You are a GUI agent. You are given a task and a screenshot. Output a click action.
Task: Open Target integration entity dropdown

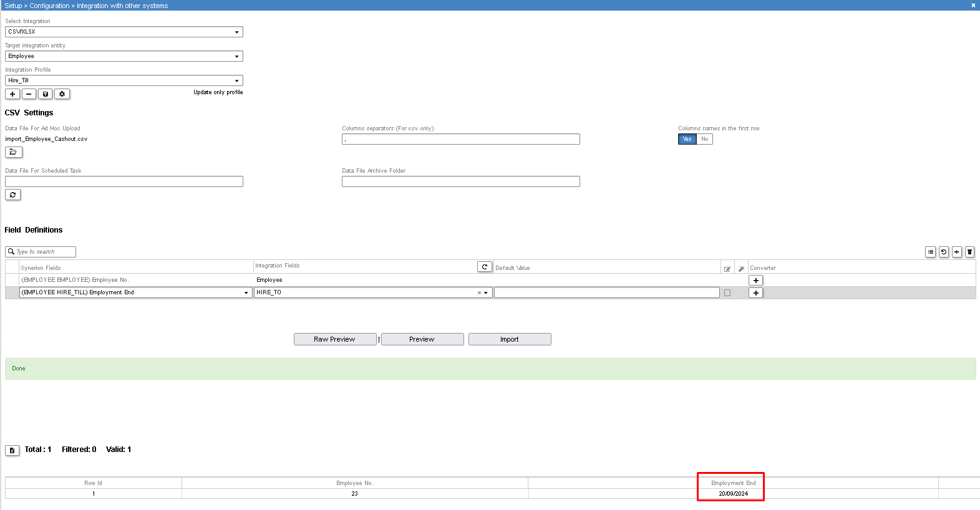[124, 56]
